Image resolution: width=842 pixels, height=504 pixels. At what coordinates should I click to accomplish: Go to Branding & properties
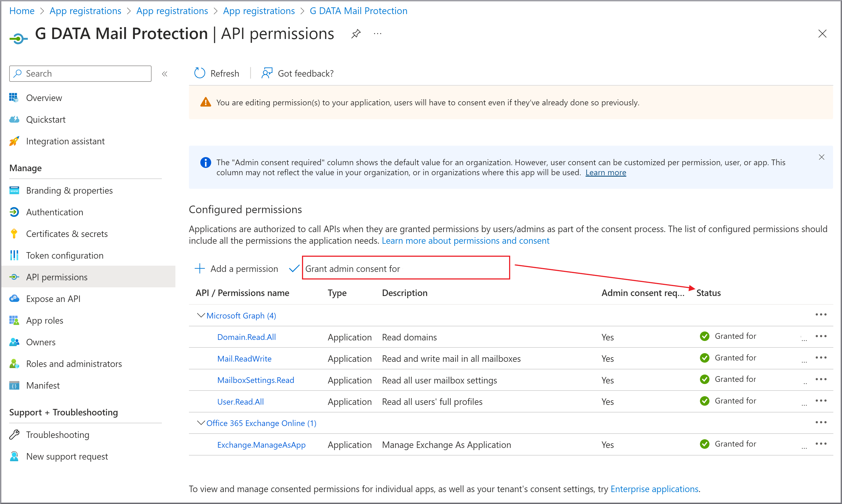69,191
